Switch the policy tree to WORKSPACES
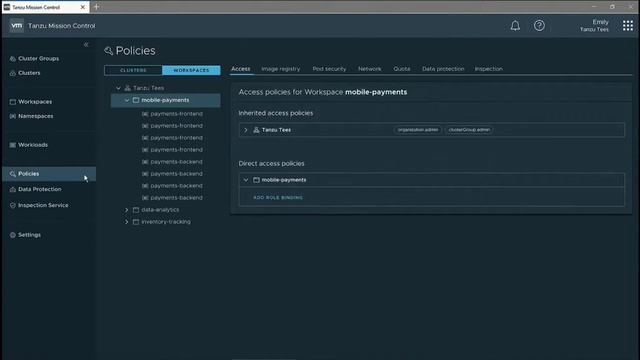The height and width of the screenshot is (360, 640). coord(191,70)
